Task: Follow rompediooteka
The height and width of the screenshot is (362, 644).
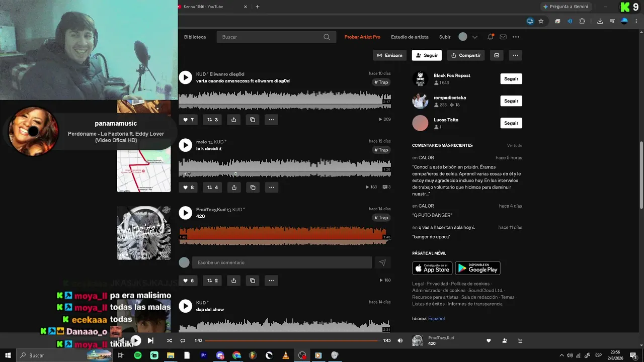Action: [511, 101]
